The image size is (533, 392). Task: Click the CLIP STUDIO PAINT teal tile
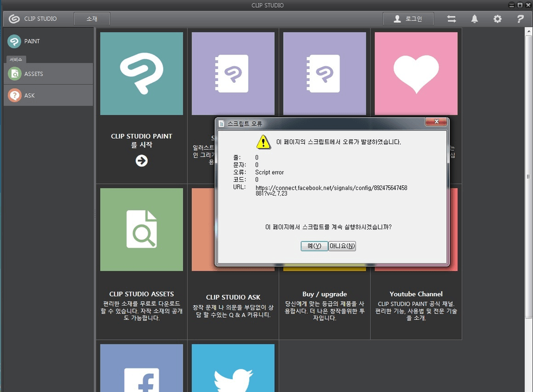tap(142, 73)
